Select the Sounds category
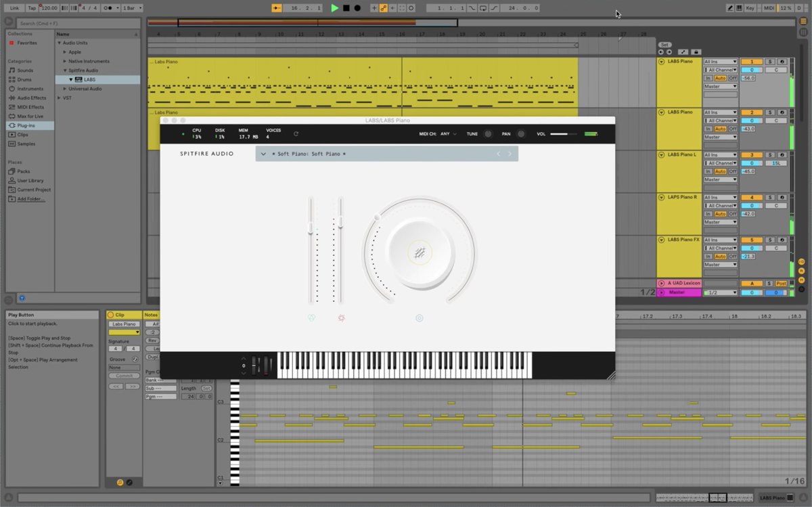The image size is (812, 507). [25, 70]
